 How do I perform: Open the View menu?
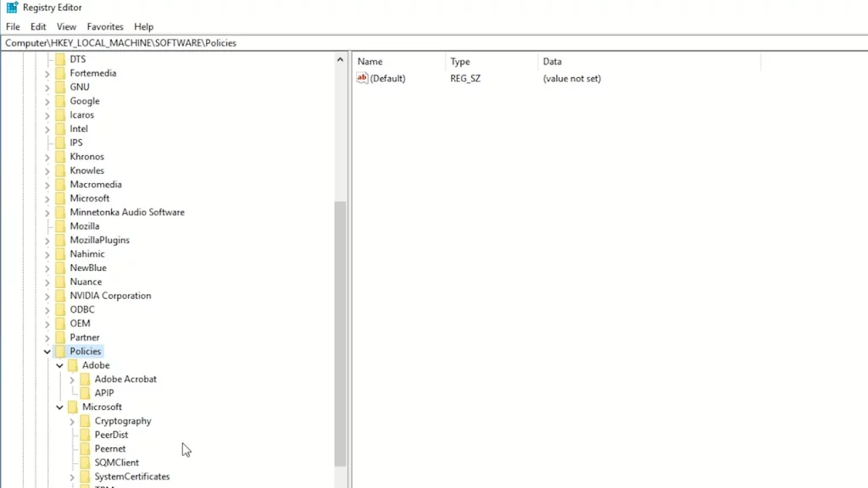click(66, 26)
